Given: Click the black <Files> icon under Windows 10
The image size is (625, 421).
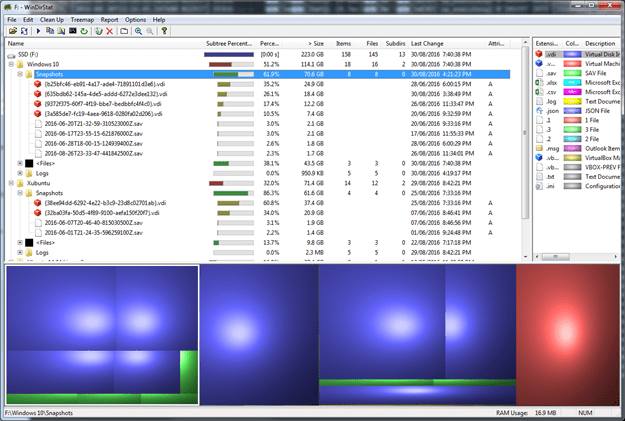Looking at the screenshot, I should pyautogui.click(x=29, y=163).
